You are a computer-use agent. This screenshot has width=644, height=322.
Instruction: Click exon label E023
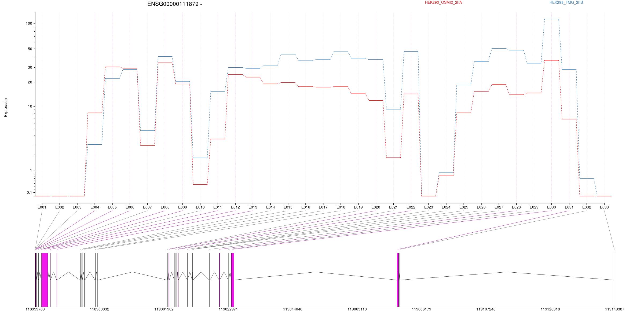click(x=429, y=207)
